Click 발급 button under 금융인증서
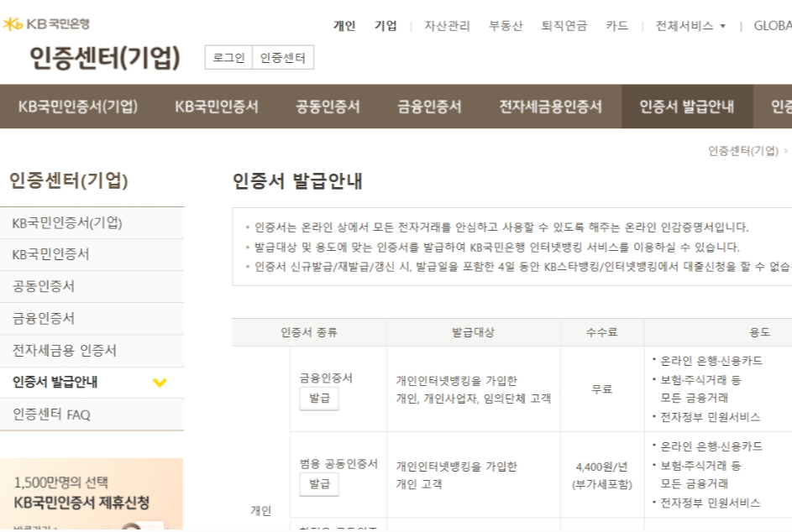792x532 pixels. coord(319,399)
